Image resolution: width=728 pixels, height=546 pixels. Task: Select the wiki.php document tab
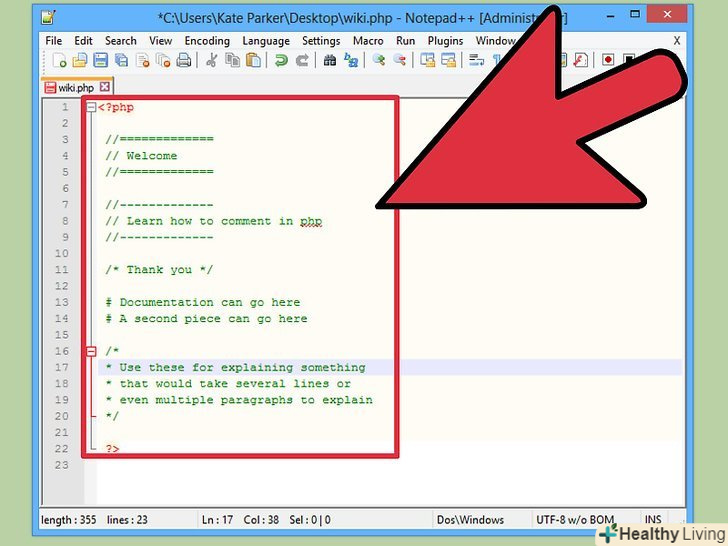(75, 87)
